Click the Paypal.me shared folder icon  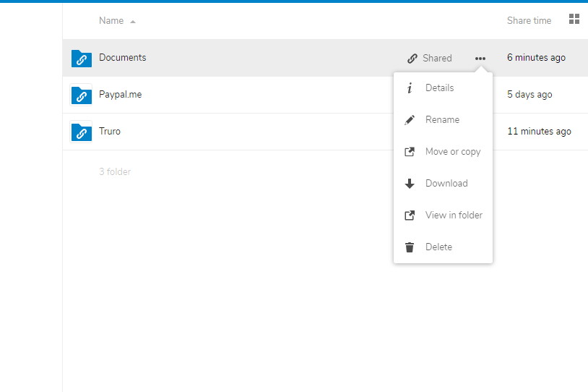(82, 95)
